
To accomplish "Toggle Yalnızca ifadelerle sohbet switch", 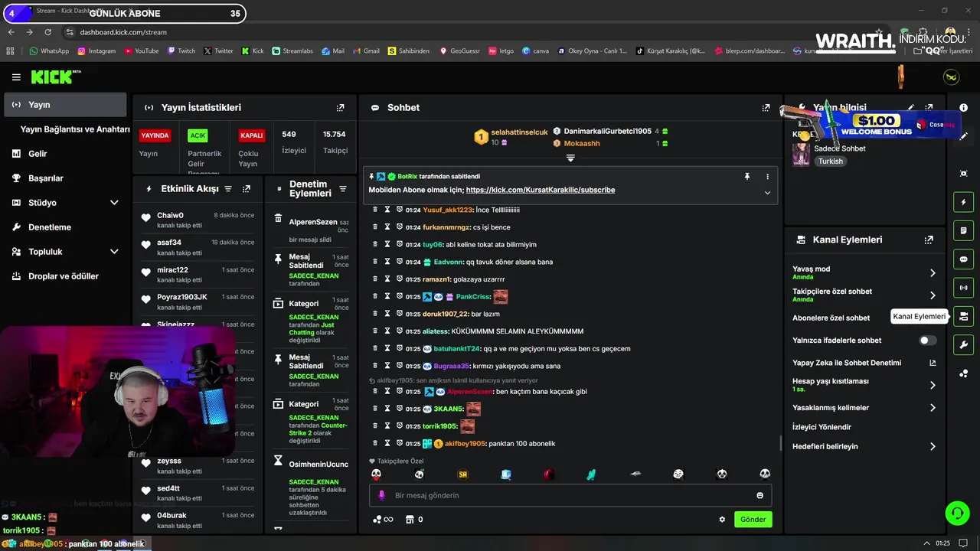I will coord(927,341).
